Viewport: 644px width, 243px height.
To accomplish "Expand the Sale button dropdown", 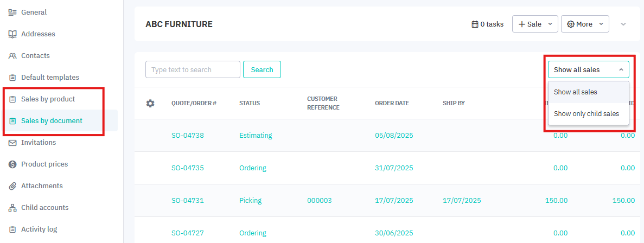I will (550, 24).
